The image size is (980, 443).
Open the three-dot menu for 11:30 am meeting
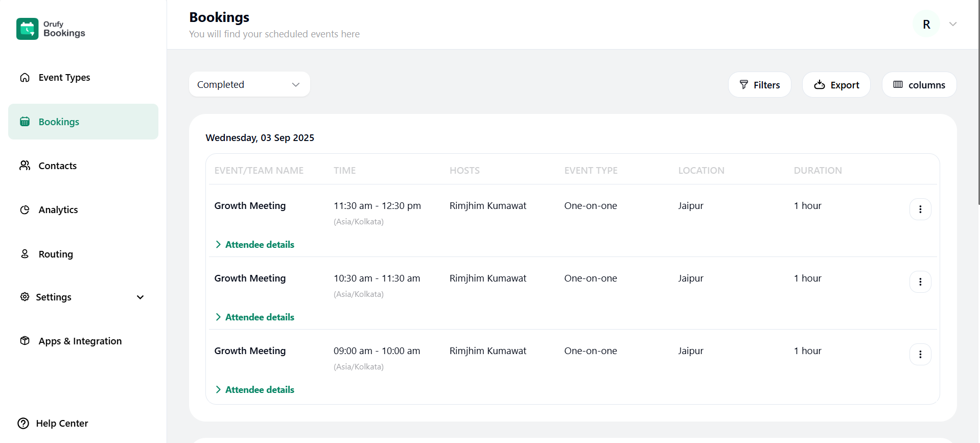coord(920,209)
